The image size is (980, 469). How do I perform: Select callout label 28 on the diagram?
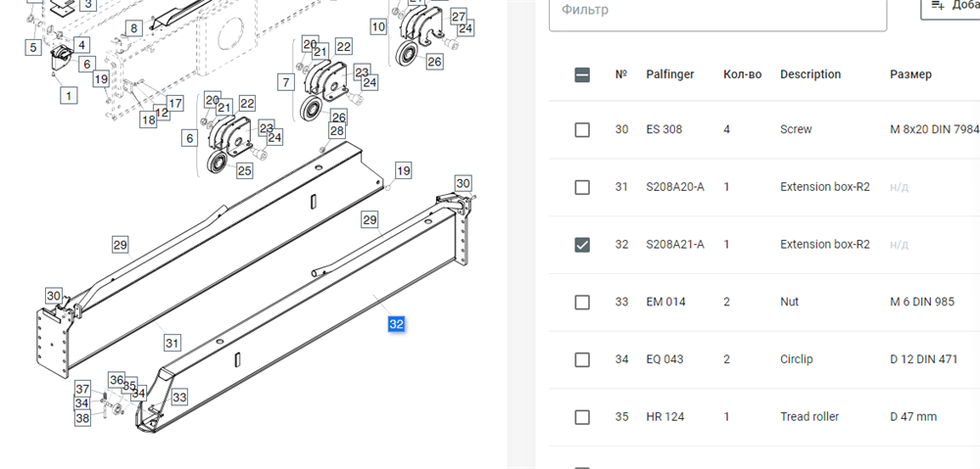coord(337,131)
